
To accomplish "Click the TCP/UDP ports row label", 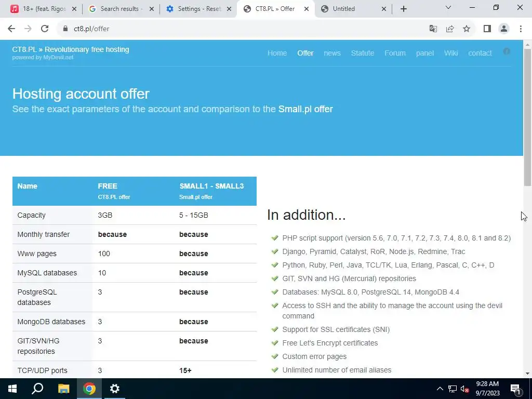I will tap(43, 370).
